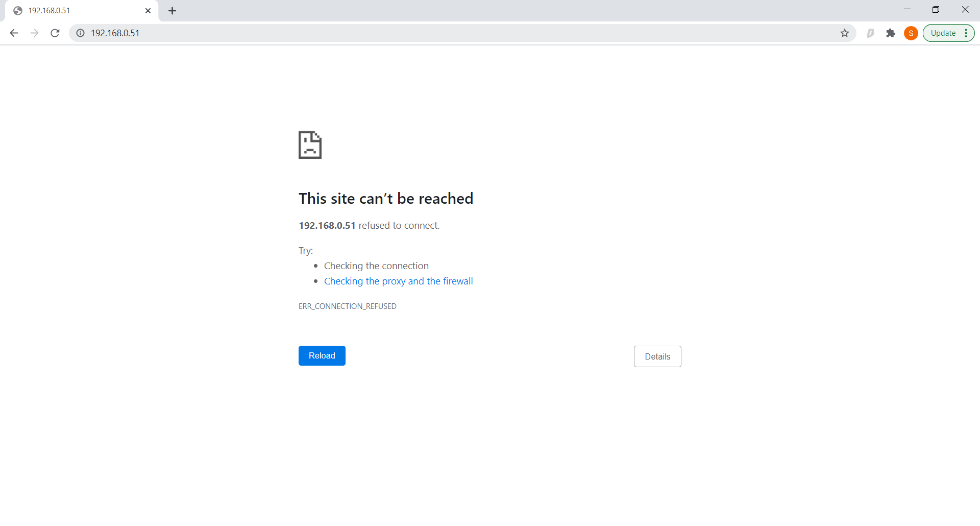The width and height of the screenshot is (980, 526).
Task: Select the 192.168.0.51 tab
Action: tap(77, 10)
